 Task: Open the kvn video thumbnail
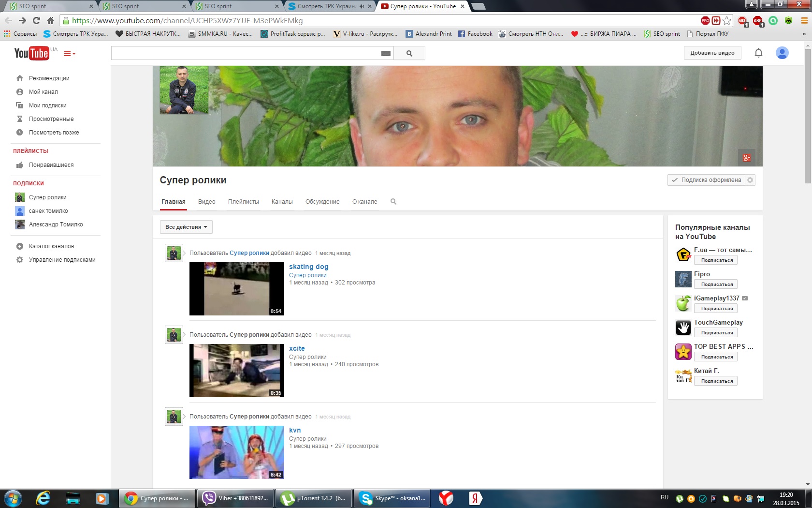pyautogui.click(x=237, y=452)
